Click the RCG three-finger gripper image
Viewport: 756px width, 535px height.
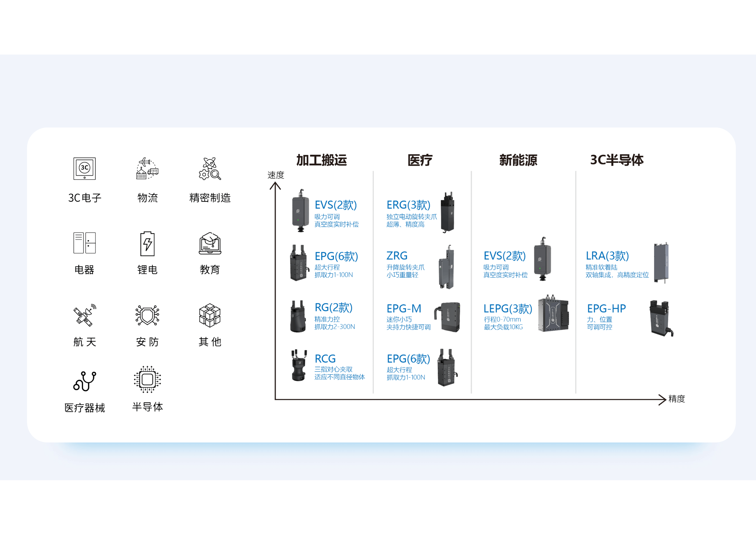tap(299, 365)
